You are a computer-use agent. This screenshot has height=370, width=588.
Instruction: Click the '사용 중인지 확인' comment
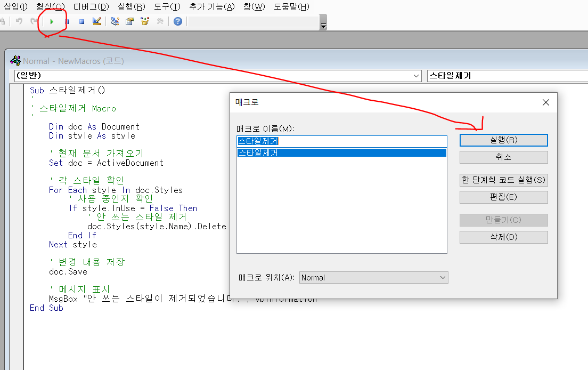click(x=111, y=199)
